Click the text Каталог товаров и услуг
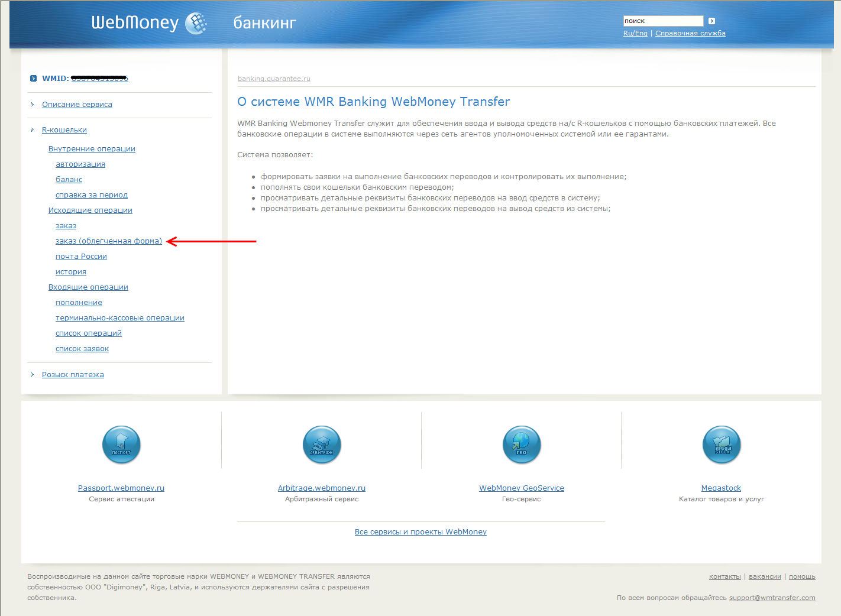 pyautogui.click(x=722, y=500)
